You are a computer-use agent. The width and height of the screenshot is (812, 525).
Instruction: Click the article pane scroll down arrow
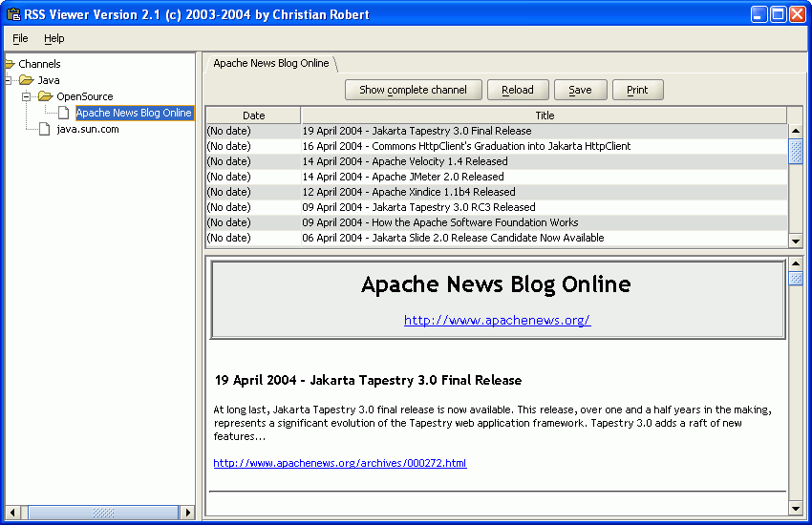796,509
